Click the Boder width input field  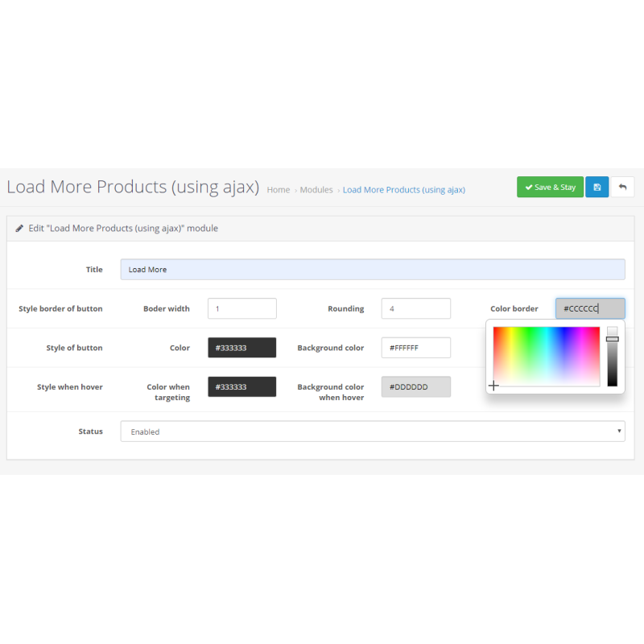pyautogui.click(x=242, y=308)
